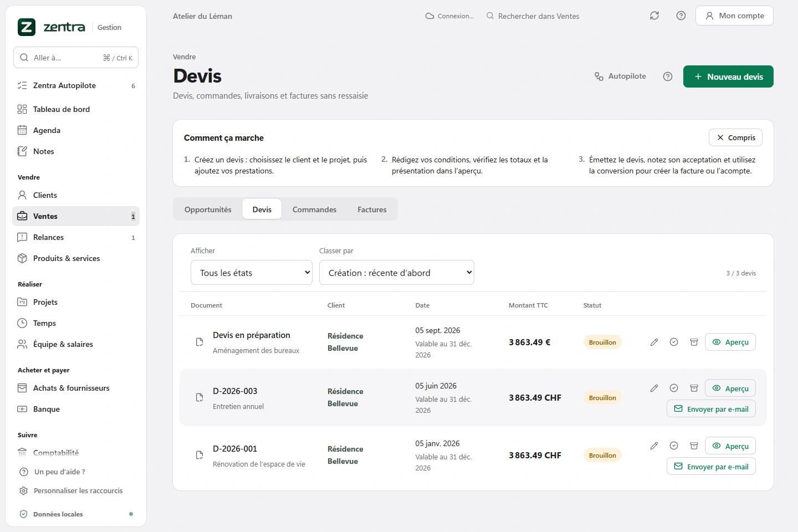
Task: Edit the Devis en préparation quote (pencil icon)
Action: coord(654,342)
